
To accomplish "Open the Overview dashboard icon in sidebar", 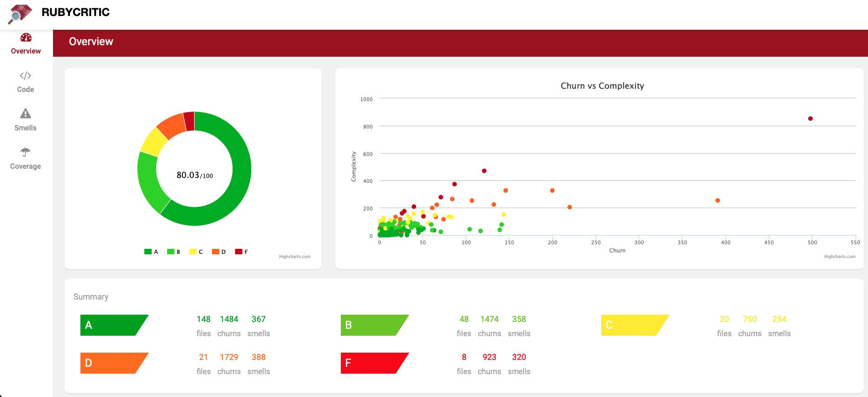I will [26, 38].
